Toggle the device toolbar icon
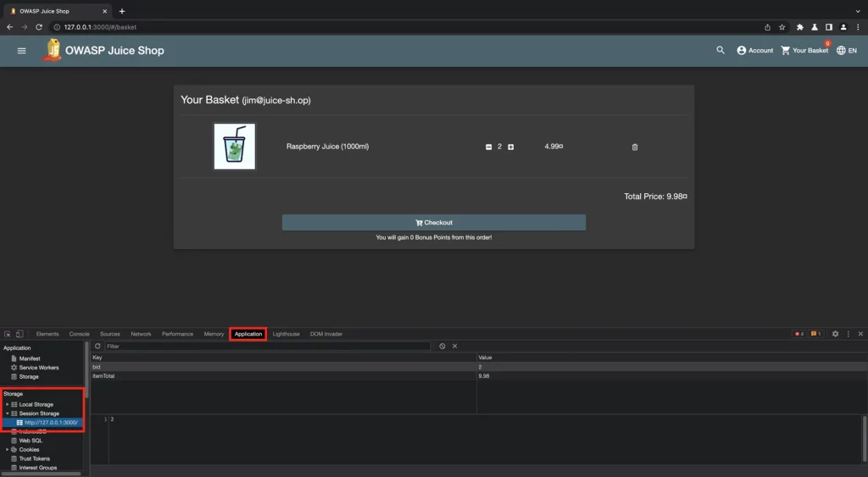This screenshot has width=868, height=477. click(19, 334)
